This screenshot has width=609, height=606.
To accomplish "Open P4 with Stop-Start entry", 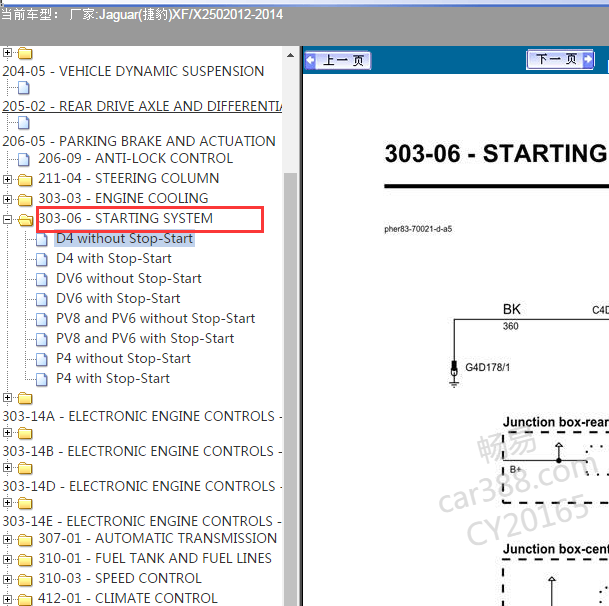I will point(113,379).
